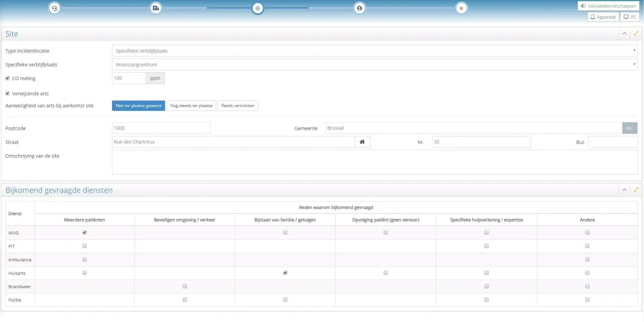Click expand arrows icon in Bijkomend gevraagde diensten
The width and height of the screenshot is (644, 322).
[x=636, y=190]
